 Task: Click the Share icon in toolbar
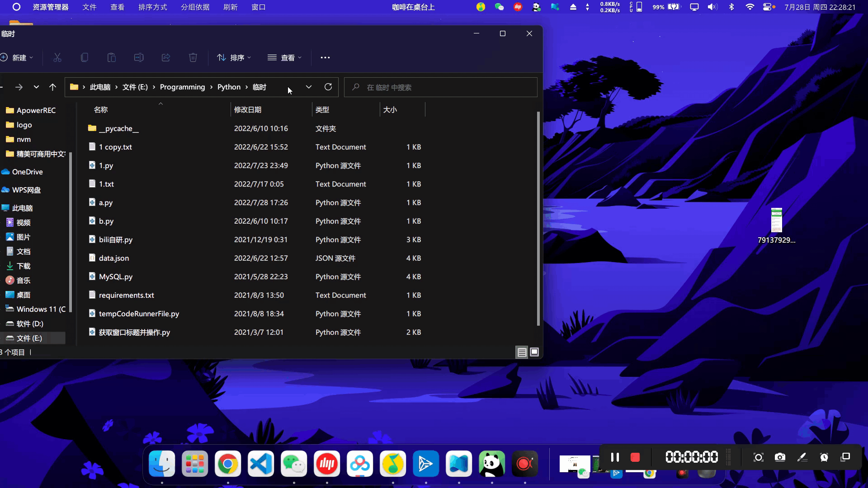coord(166,57)
